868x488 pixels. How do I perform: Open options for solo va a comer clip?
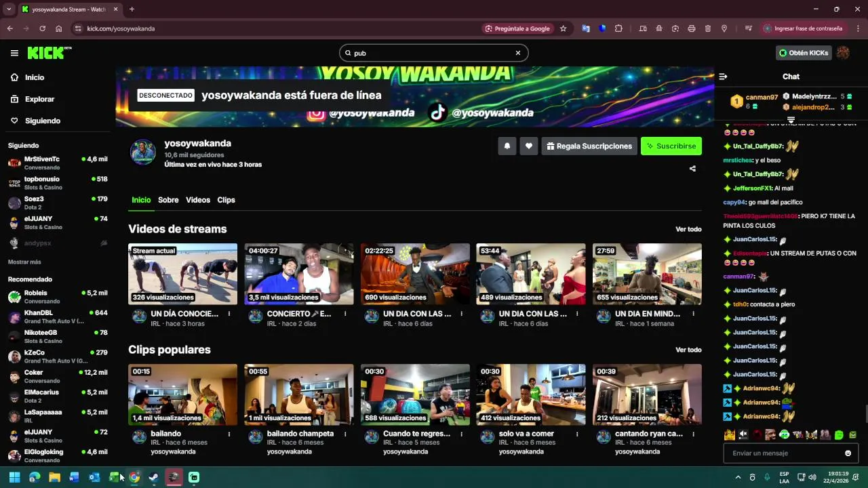coord(577,434)
